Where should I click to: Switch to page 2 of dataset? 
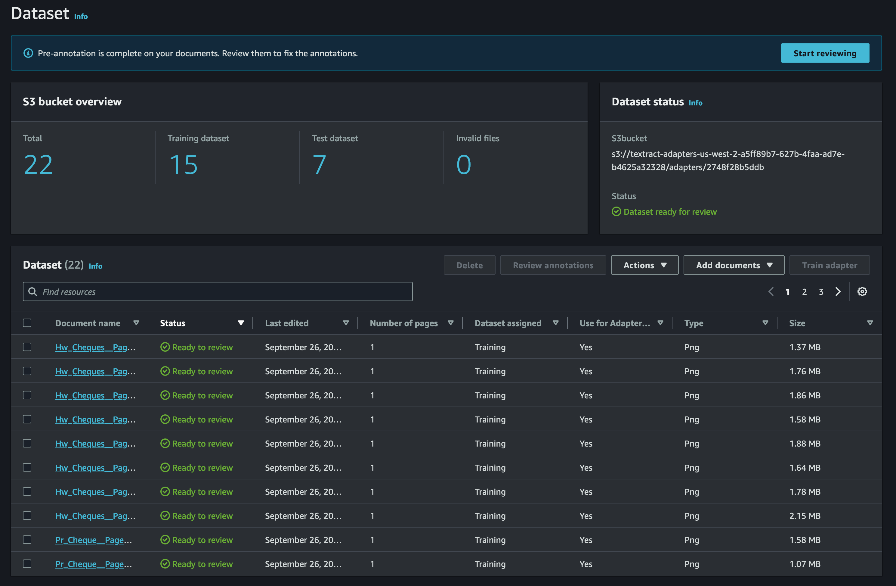point(804,292)
